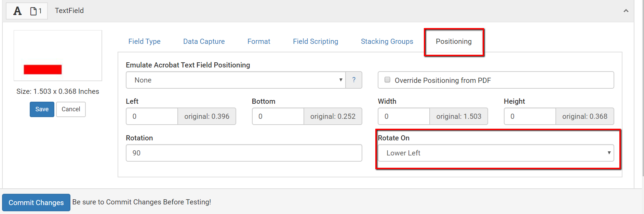
Task: Click 'Be sure to Commit Changes Before Testing!' text
Action: coord(142,202)
